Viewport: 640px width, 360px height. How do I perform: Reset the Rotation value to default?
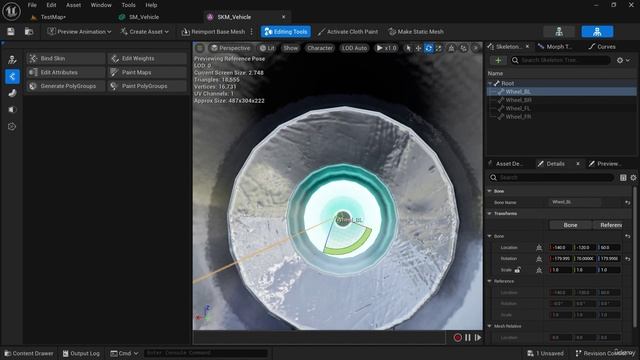click(627, 259)
